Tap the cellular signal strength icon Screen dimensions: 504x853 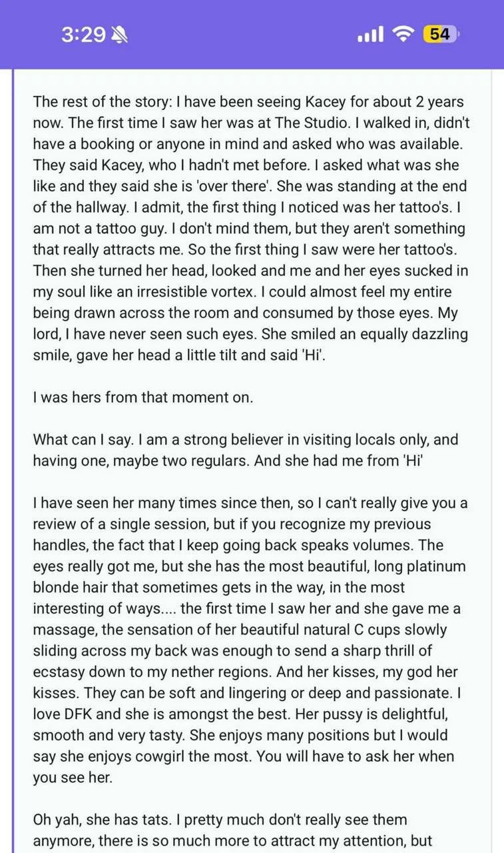click(x=371, y=35)
